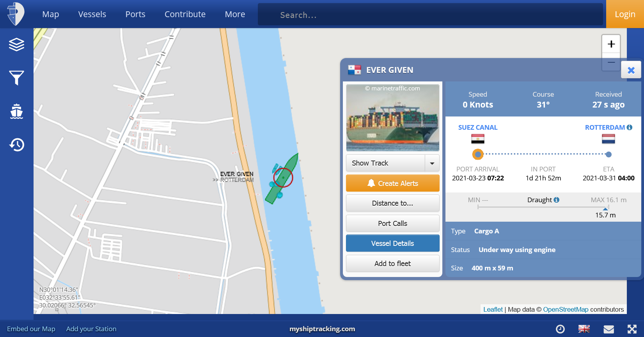Screen dimensions: 644x337
Task: Click the MyShipTracking logo icon
Action: pyautogui.click(x=16, y=14)
